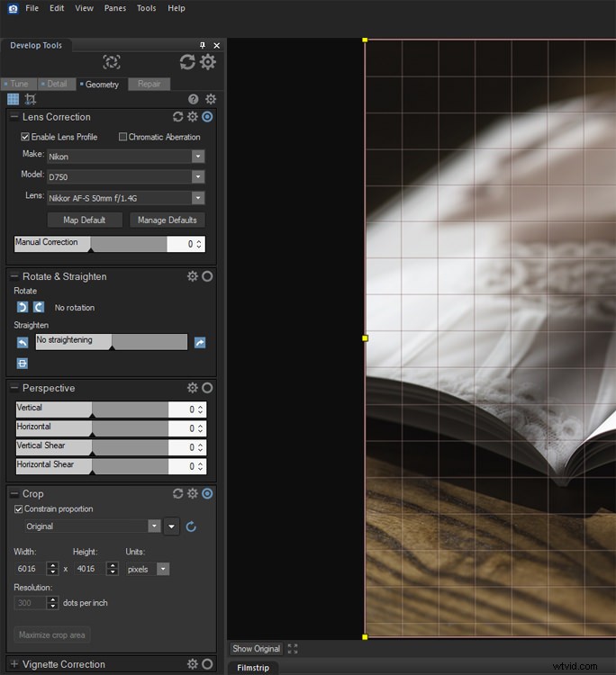The width and height of the screenshot is (616, 675).
Task: Click the Width field showing 6016
Action: (x=30, y=569)
